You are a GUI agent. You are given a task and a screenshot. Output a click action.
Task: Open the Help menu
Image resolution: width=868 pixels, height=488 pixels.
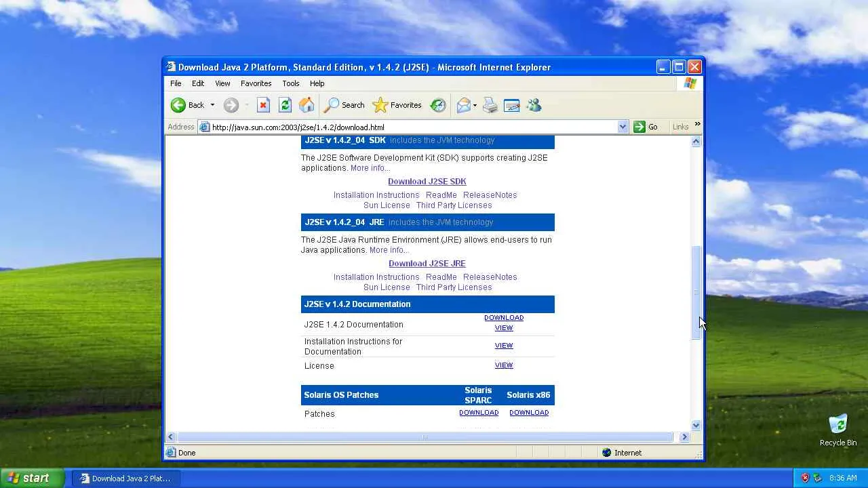[317, 83]
